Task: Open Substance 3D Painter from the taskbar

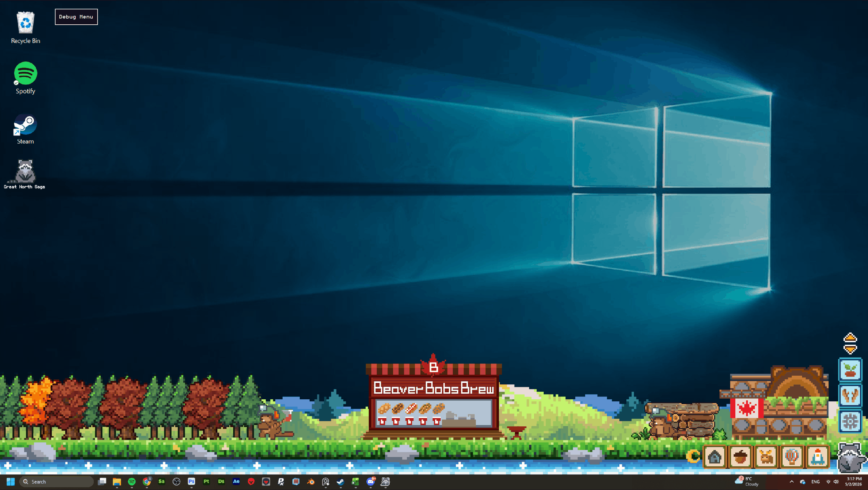Action: tap(206, 482)
